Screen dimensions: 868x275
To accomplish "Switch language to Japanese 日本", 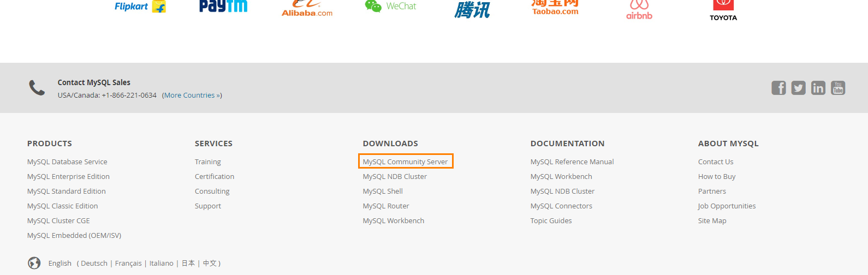I will (x=188, y=263).
